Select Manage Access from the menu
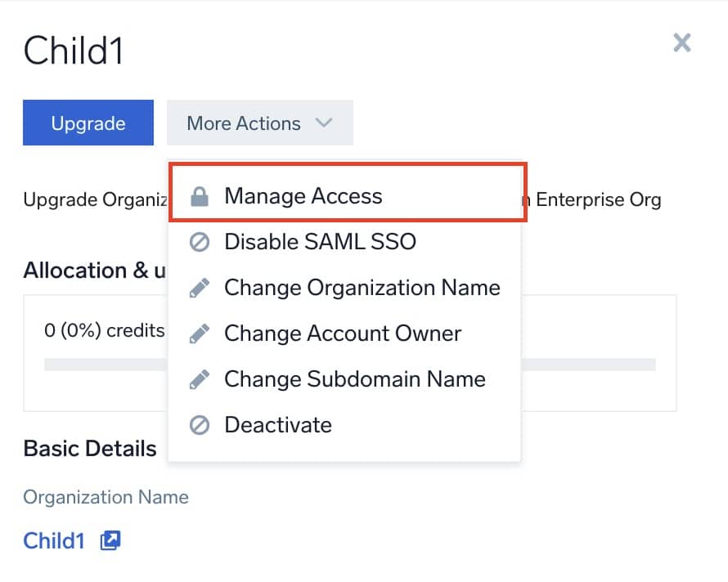 point(303,195)
